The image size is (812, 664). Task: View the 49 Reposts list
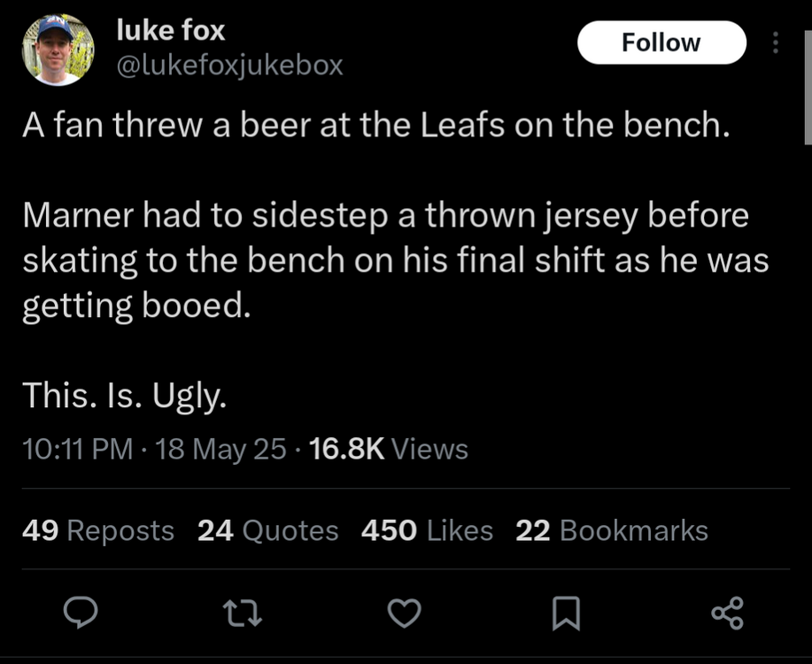(97, 530)
